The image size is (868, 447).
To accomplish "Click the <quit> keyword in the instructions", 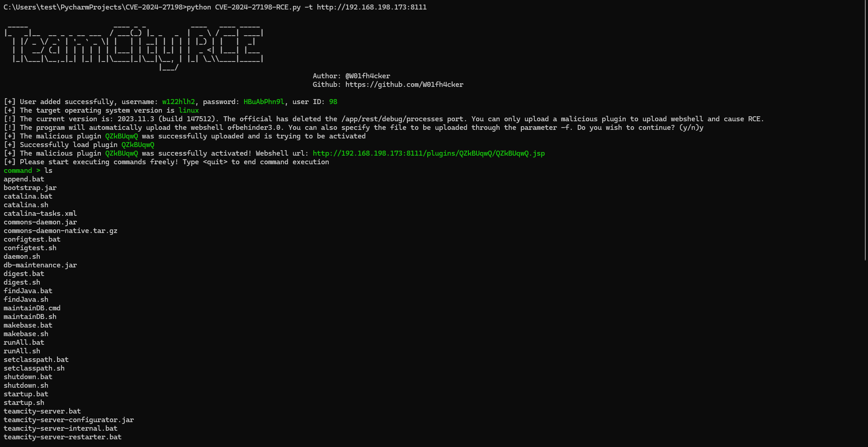I will (x=215, y=162).
